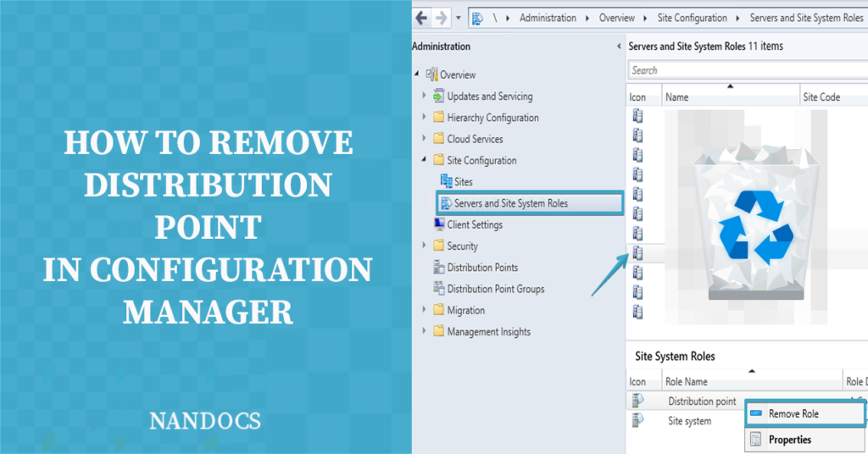Click the Servers and Site System Roles icon
868x454 pixels.
446,203
